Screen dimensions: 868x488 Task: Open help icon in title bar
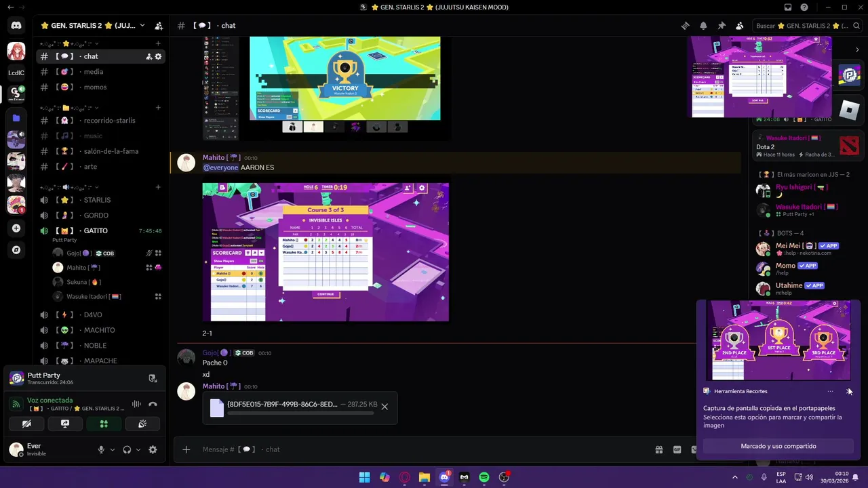804,7
